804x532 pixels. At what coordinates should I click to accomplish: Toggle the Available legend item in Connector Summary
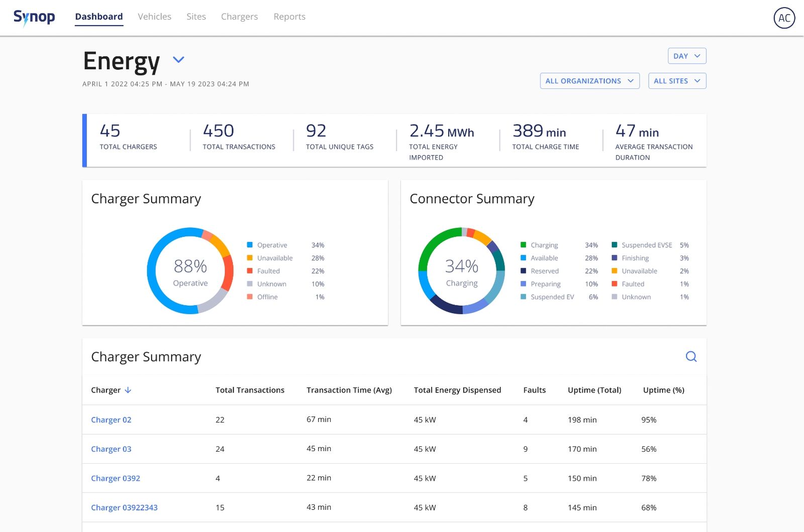(x=545, y=258)
